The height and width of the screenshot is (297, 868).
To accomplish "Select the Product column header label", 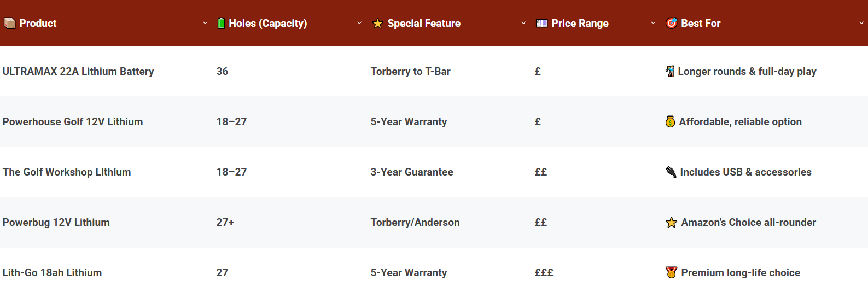I will pyautogui.click(x=38, y=24).
